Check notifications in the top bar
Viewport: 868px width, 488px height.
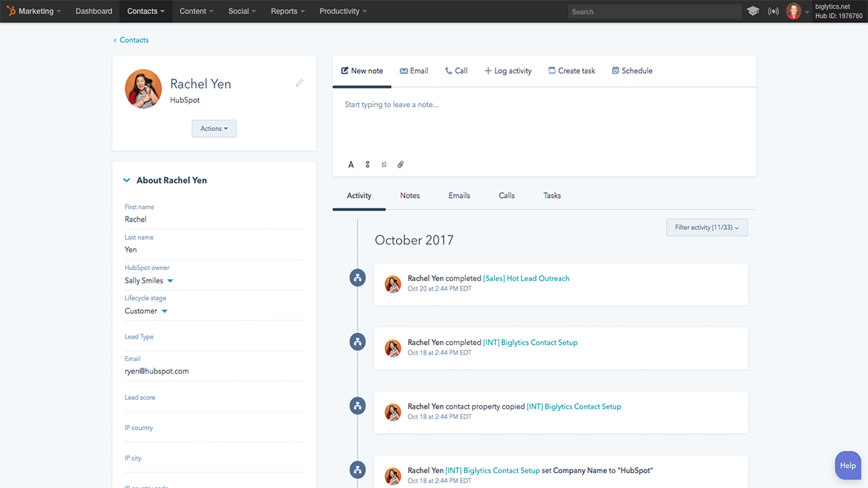[x=773, y=11]
